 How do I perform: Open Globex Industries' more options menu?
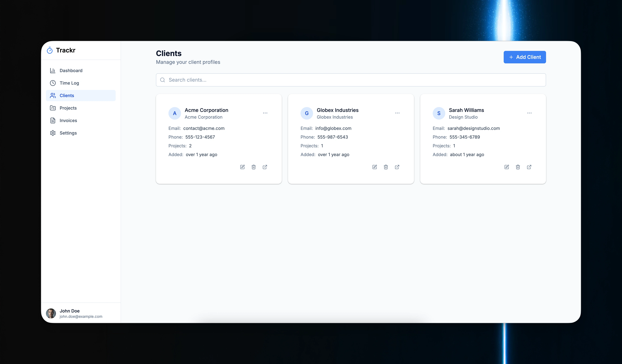click(397, 113)
